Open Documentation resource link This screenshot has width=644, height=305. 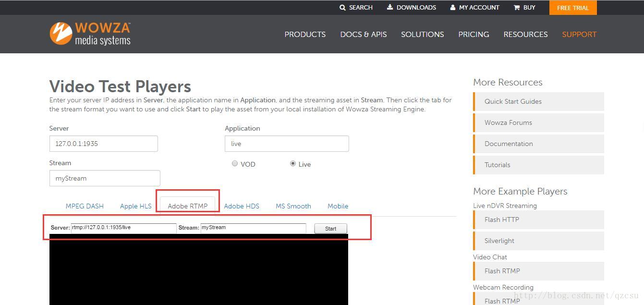click(x=538, y=144)
